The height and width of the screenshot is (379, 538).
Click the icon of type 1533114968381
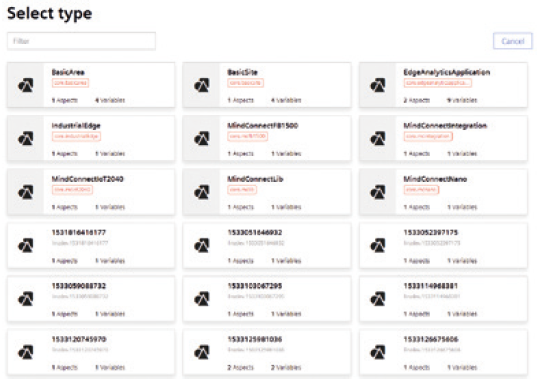(378, 299)
